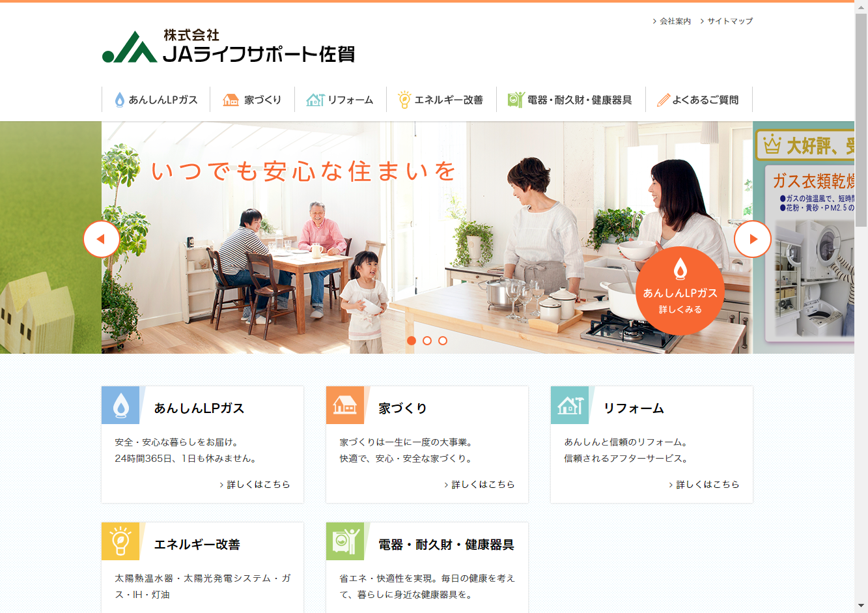Show the previous slide with left arrow
This screenshot has width=868, height=613.
pyautogui.click(x=102, y=239)
